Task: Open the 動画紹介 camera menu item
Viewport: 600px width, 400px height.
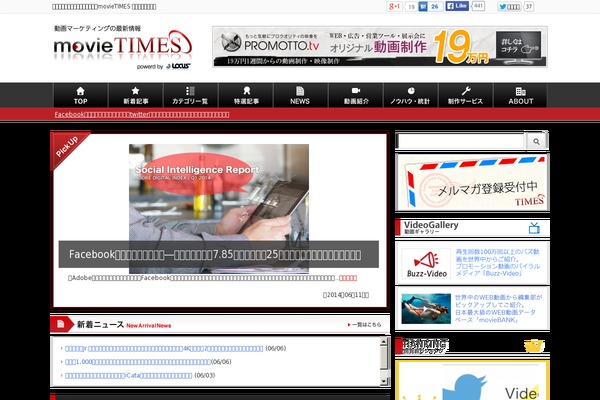Action: pos(356,95)
